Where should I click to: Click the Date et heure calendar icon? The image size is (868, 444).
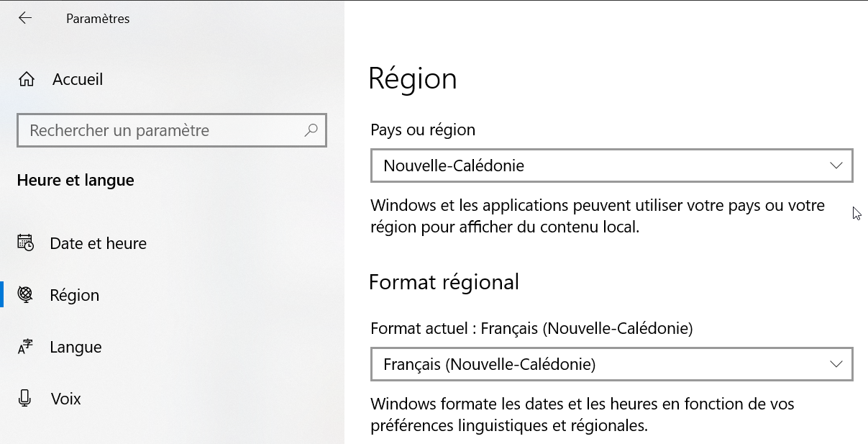click(26, 243)
